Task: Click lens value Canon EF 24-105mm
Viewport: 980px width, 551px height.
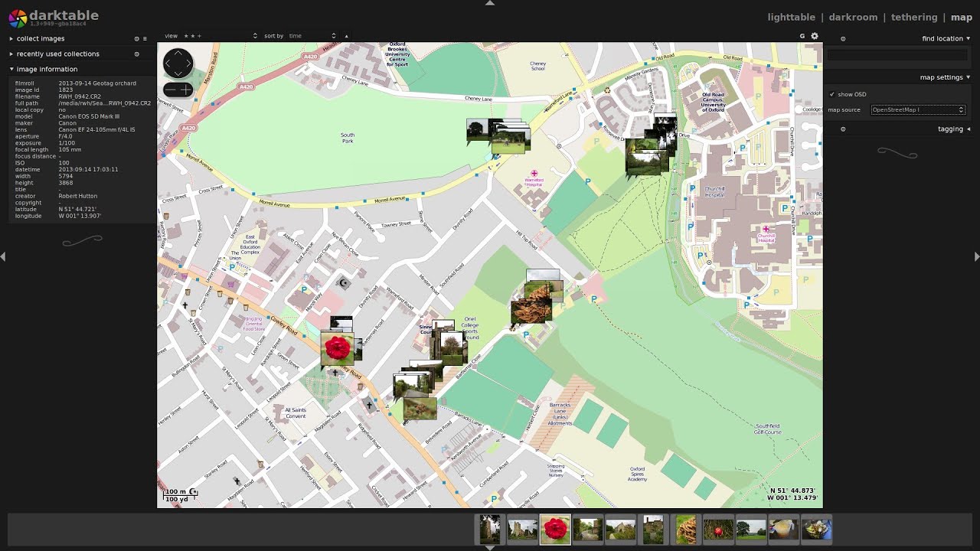Action: 96,129
